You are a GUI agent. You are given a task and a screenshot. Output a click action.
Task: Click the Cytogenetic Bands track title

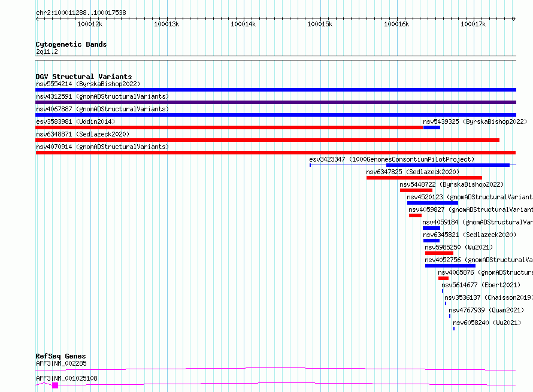(71, 44)
